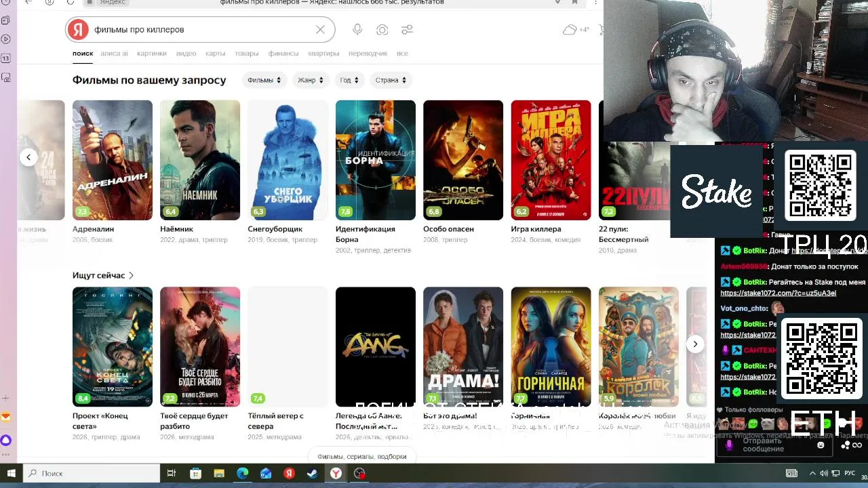Open the Год filter dropdown
The width and height of the screenshot is (868, 488).
[x=349, y=80]
